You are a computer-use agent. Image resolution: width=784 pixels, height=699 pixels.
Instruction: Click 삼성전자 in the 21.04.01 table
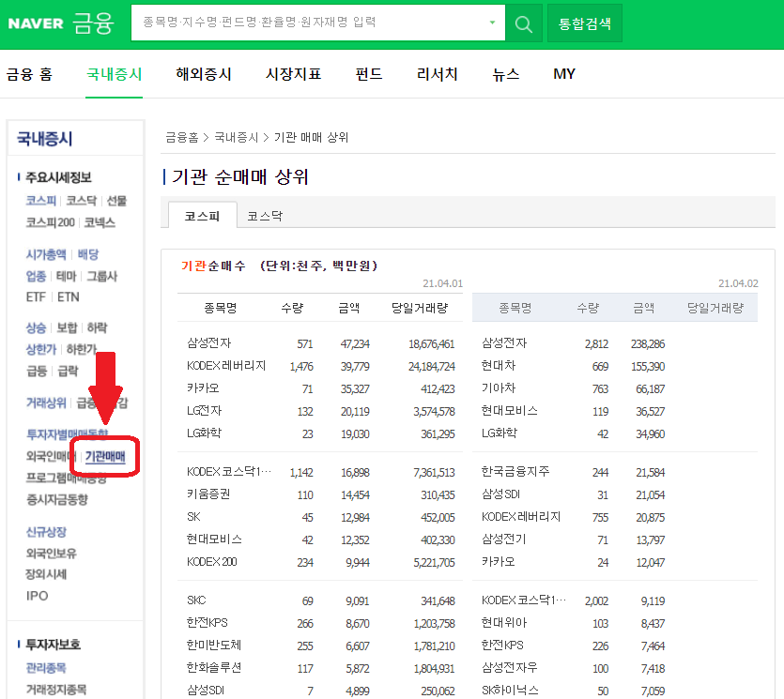(x=208, y=343)
